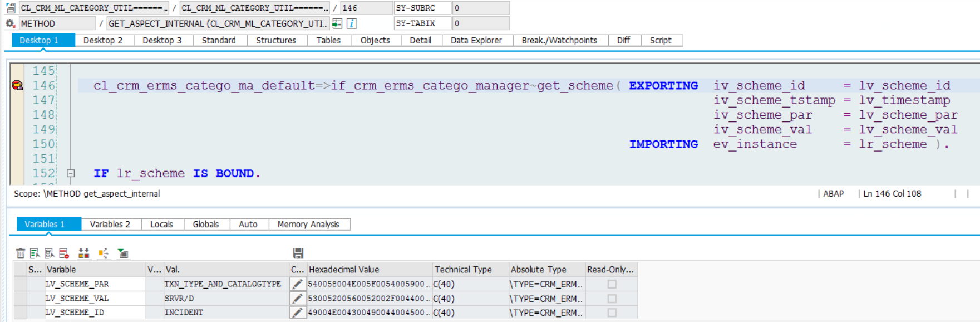Viewport: 980px width, 322px height.
Task: Click the GET_ASPECT_INTERNAL method name field
Action: click(x=218, y=23)
